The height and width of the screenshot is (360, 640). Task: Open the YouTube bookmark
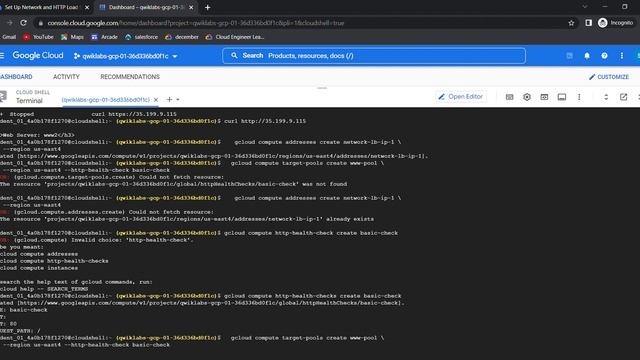(x=38, y=37)
